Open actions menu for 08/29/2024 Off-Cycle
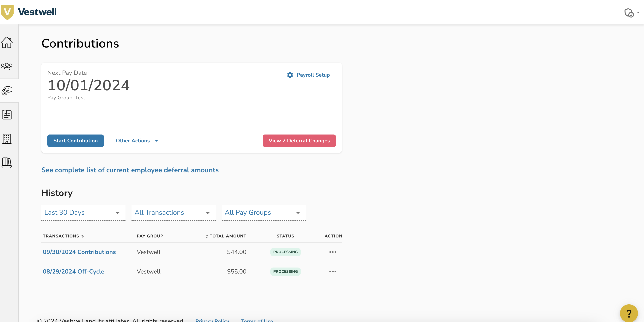 tap(333, 271)
